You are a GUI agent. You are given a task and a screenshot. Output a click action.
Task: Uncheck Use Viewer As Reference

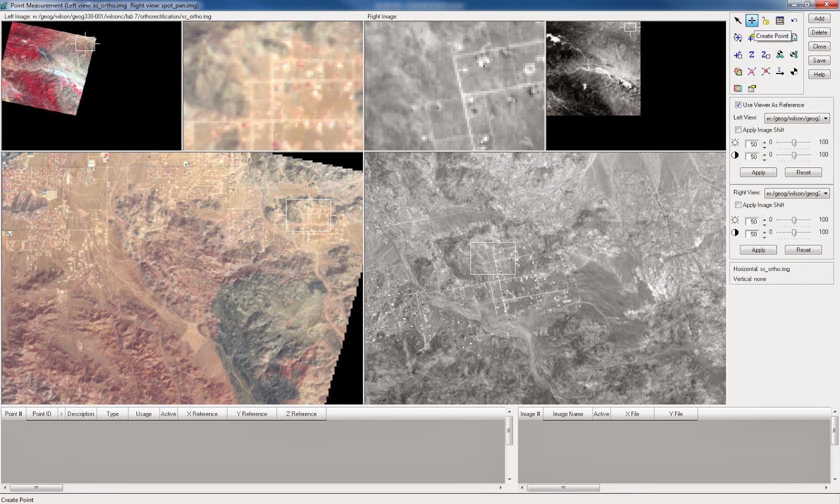tap(738, 105)
